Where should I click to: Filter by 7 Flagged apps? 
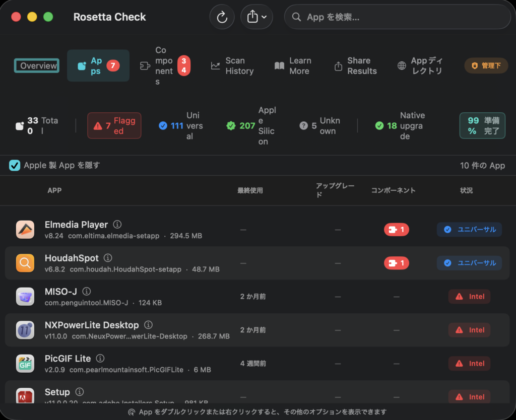114,125
